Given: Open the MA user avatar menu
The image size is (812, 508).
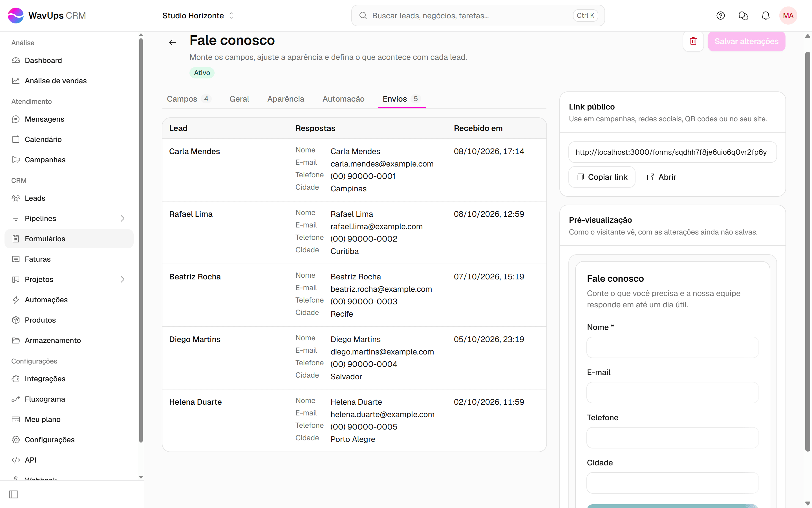Looking at the screenshot, I should click(788, 16).
